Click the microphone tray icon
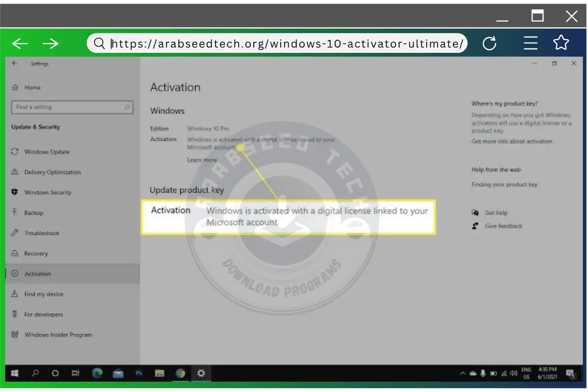 tap(483, 373)
